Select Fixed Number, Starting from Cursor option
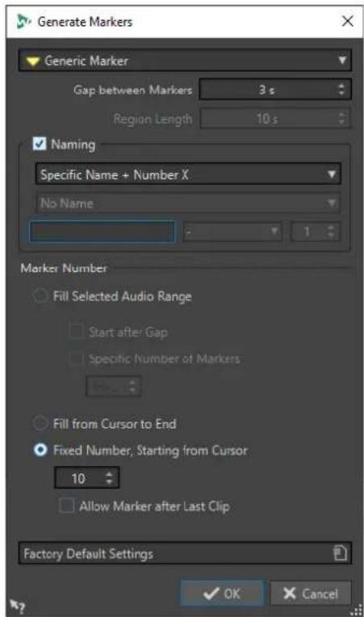This screenshot has width=364, height=617. tap(40, 450)
